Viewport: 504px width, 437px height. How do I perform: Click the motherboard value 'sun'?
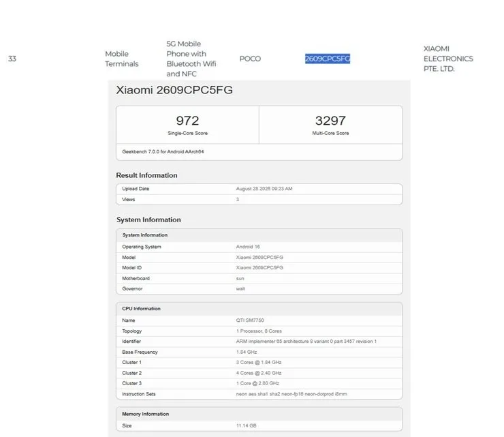point(240,278)
